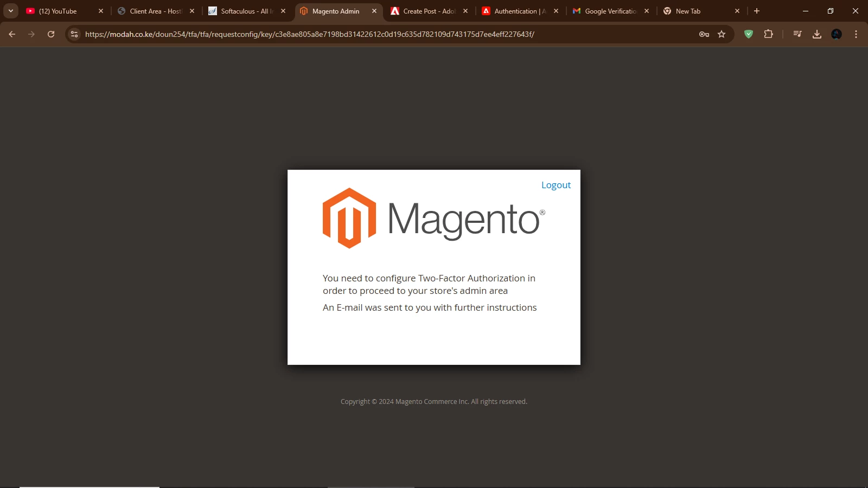This screenshot has height=488, width=868.
Task: Switch to the New Tab tab
Action: coord(702,11)
